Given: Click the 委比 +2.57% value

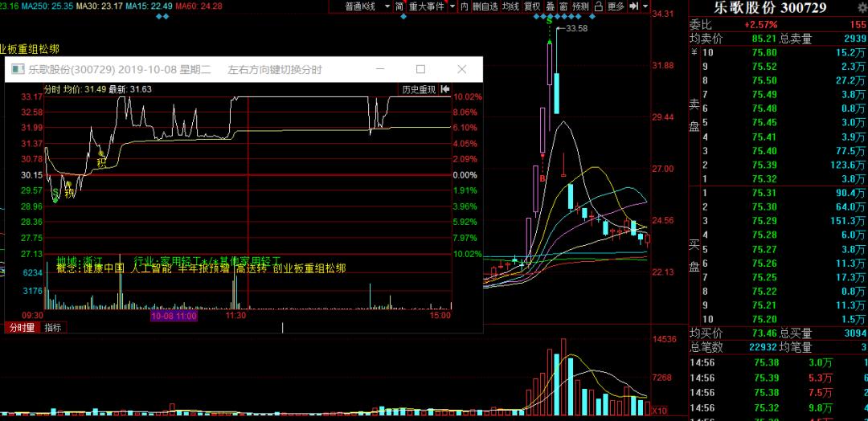Looking at the screenshot, I should [x=760, y=24].
